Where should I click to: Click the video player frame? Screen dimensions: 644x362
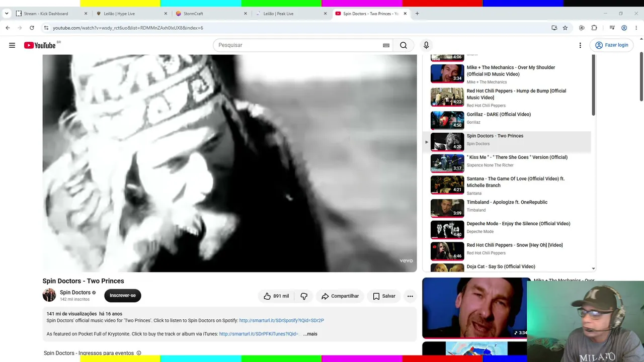tap(229, 163)
